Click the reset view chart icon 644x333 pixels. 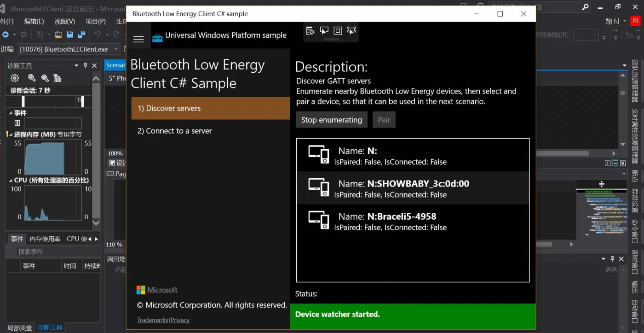pos(57,78)
